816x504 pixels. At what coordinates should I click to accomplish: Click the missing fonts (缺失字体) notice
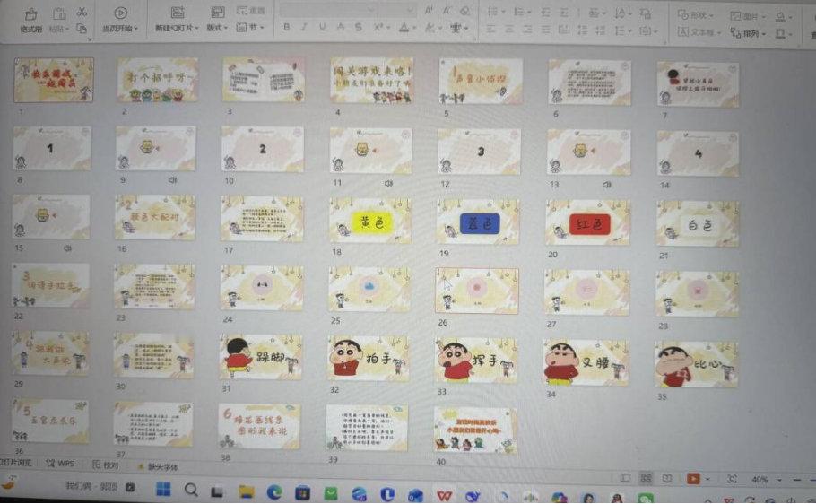click(160, 466)
